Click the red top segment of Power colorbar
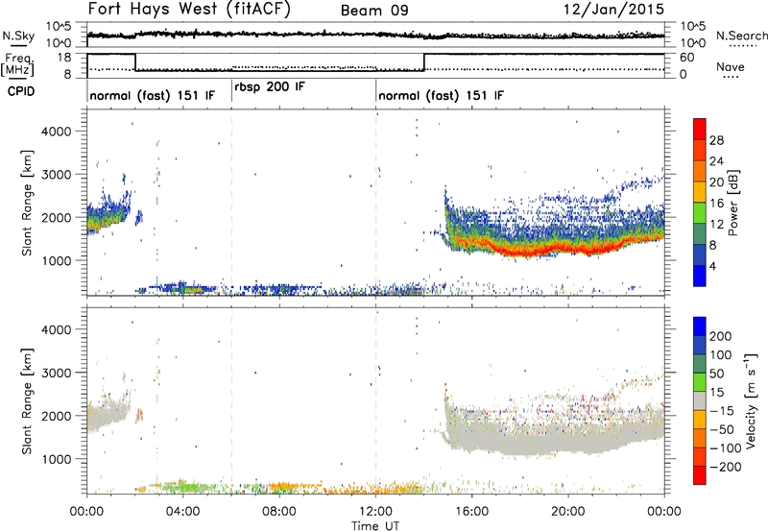The height and width of the screenshot is (532, 768). click(700, 129)
